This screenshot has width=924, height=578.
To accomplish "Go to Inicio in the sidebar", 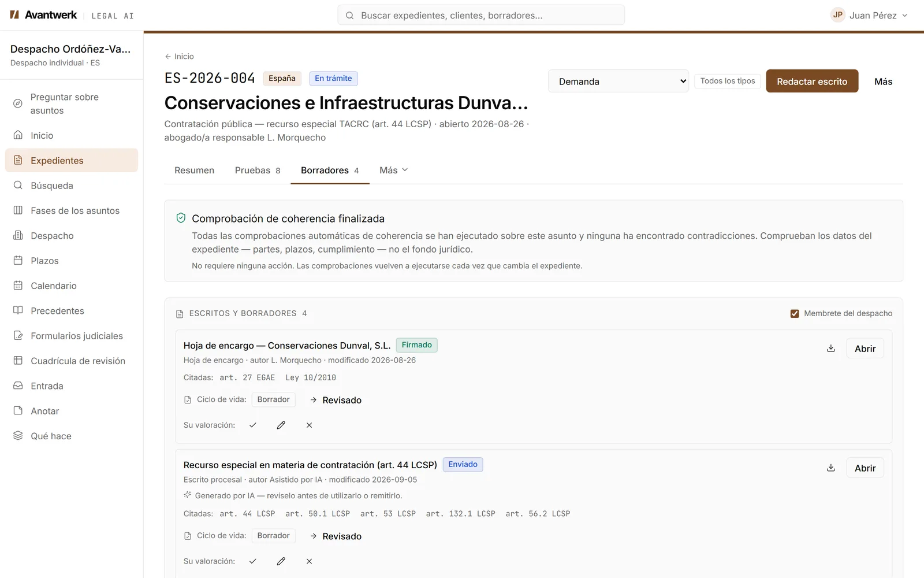I will point(72,135).
